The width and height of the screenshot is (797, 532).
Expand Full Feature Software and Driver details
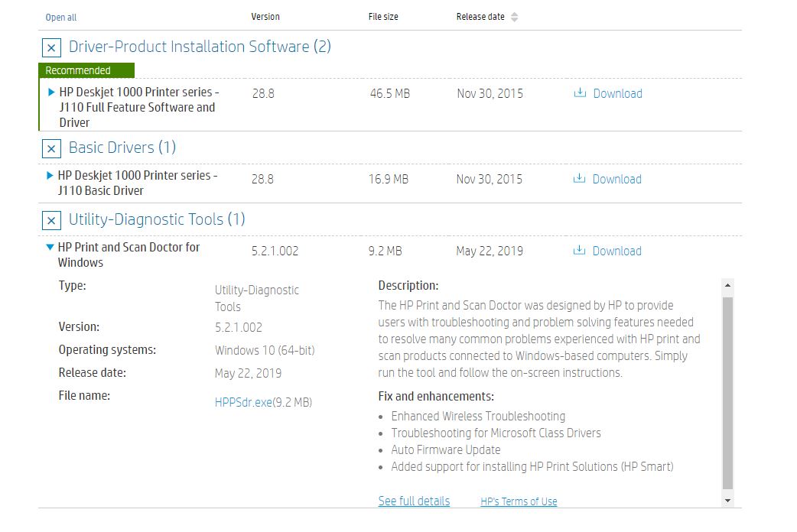51,92
